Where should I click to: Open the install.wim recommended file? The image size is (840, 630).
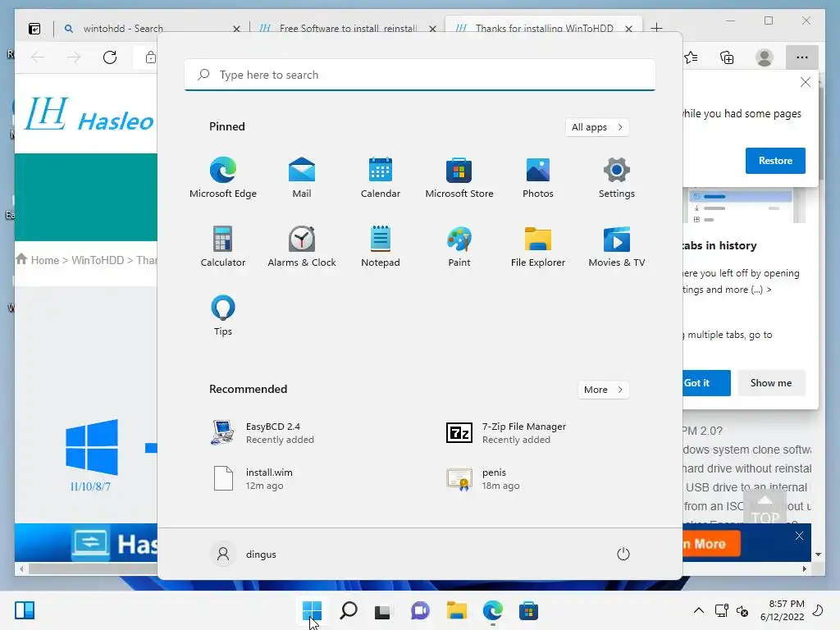click(252, 478)
